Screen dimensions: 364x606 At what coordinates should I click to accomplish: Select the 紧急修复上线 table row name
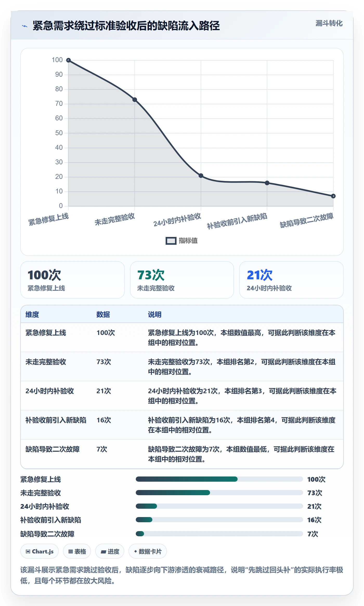pyautogui.click(x=46, y=333)
